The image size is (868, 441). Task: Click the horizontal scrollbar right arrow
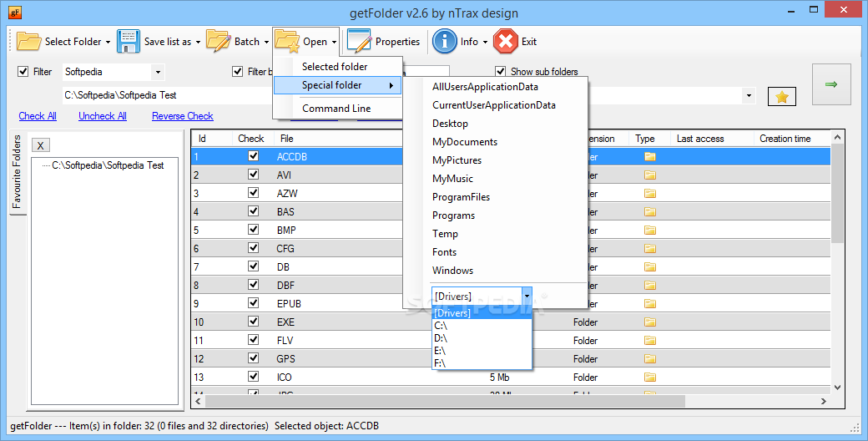tap(824, 401)
